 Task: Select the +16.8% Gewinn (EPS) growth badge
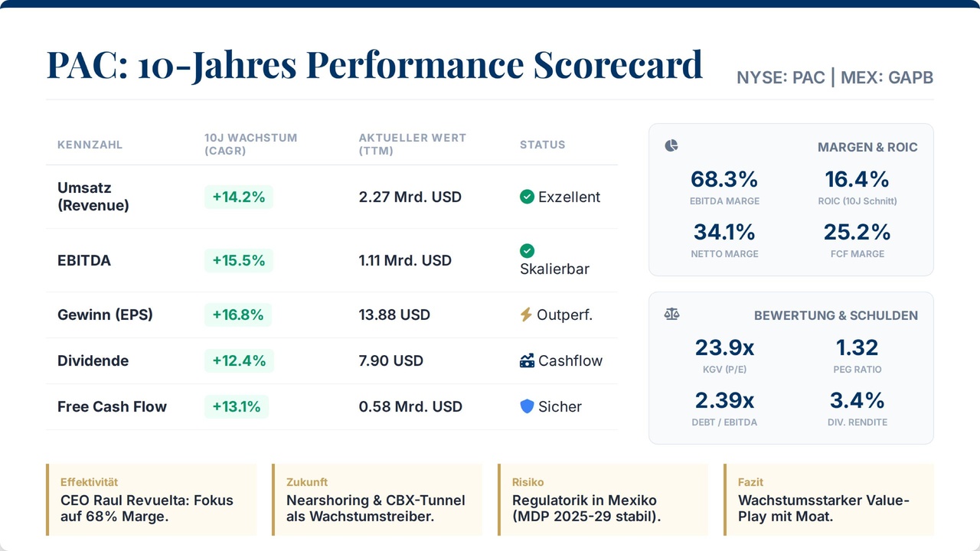pos(237,315)
